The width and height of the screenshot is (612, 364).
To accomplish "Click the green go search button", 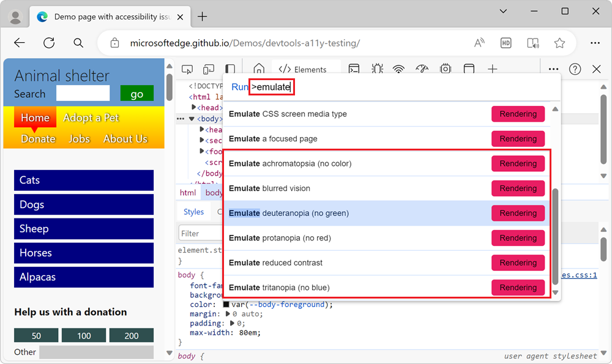I will pyautogui.click(x=136, y=94).
